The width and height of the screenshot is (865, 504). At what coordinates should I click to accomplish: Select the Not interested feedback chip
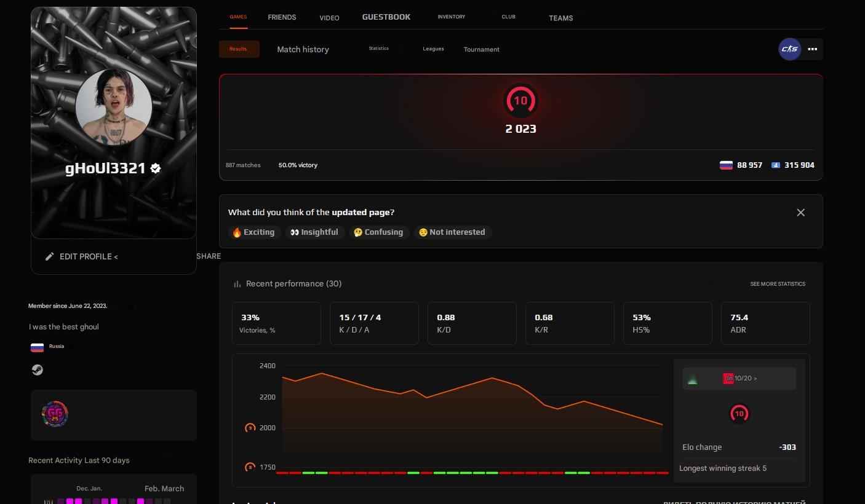[453, 232]
